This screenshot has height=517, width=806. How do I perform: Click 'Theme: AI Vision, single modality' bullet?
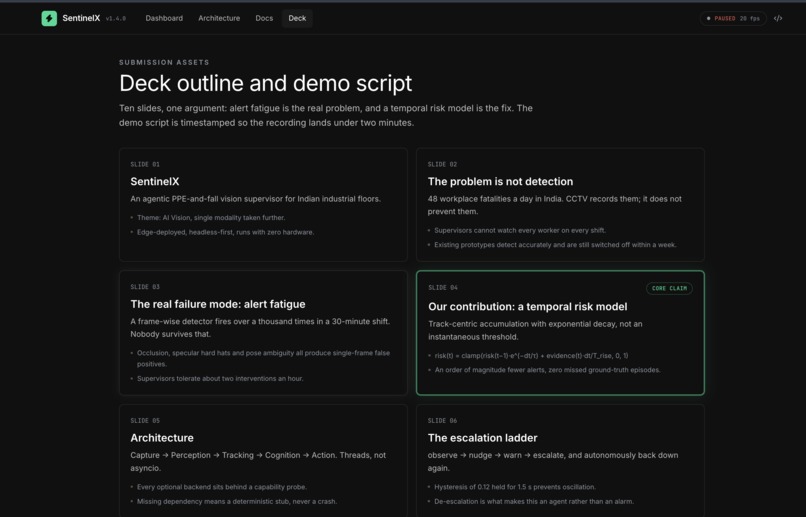211,218
